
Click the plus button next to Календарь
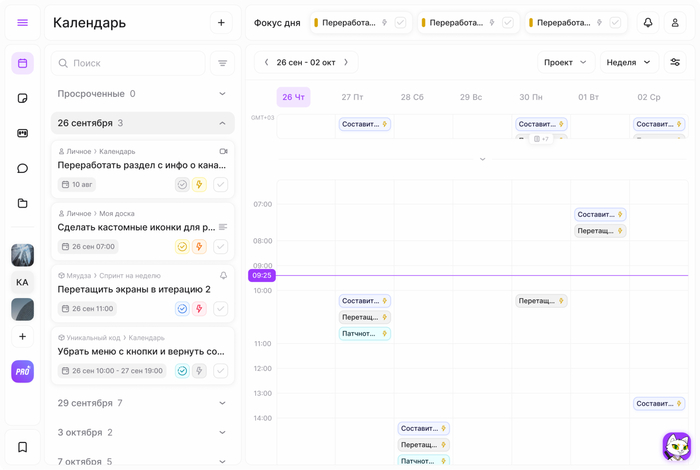[x=221, y=23]
